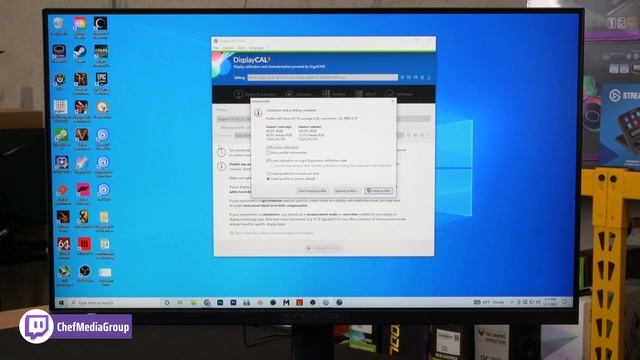This screenshot has height=360, width=640.
Task: Switch to the Profiling tab
Action: 333,94
